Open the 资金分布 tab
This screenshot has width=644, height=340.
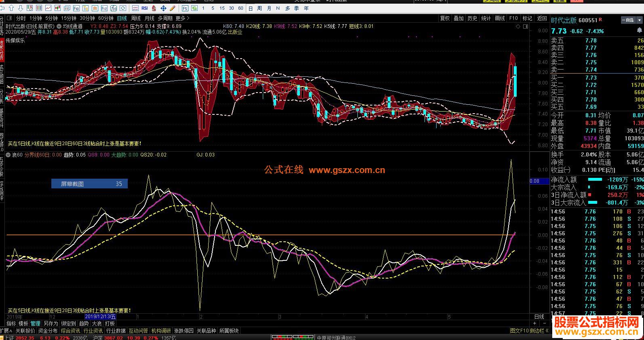[48, 331]
